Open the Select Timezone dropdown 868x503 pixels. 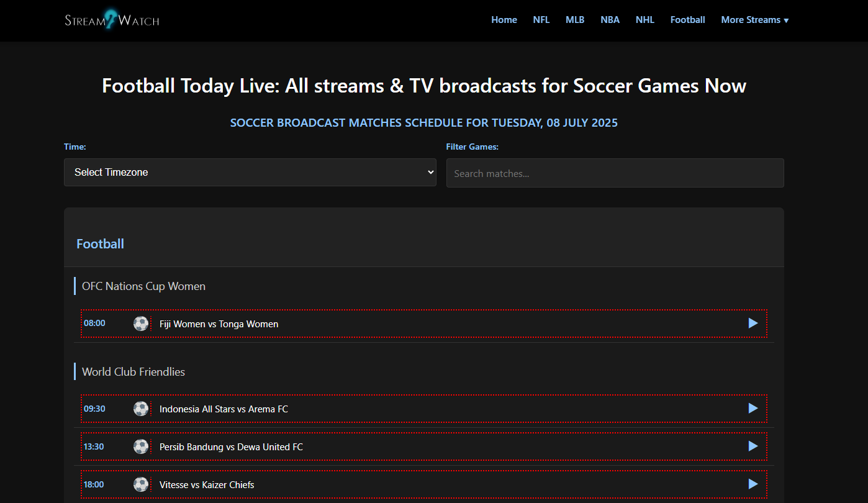click(250, 172)
